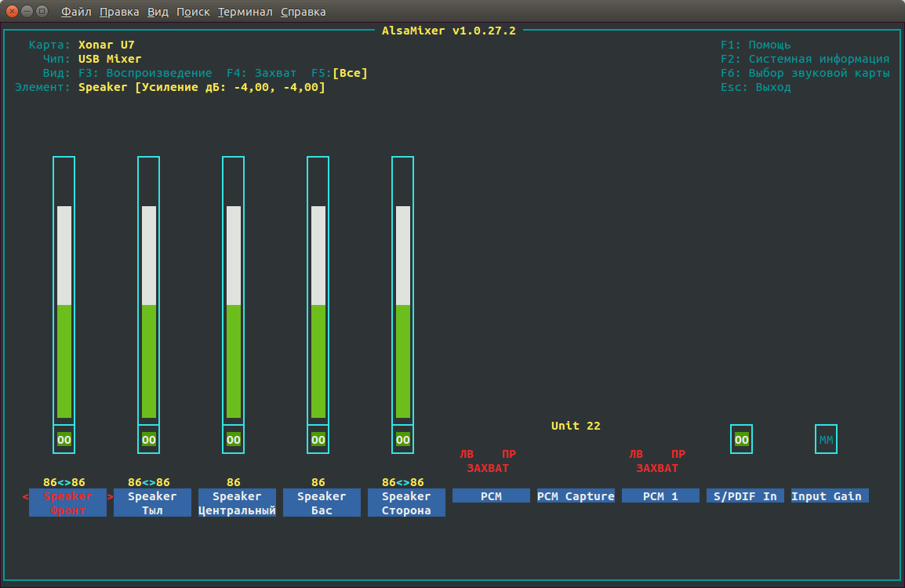Image resolution: width=905 pixels, height=588 pixels.
Task: Toggle mute indicator under Speaker Фронт
Action: pos(64,440)
